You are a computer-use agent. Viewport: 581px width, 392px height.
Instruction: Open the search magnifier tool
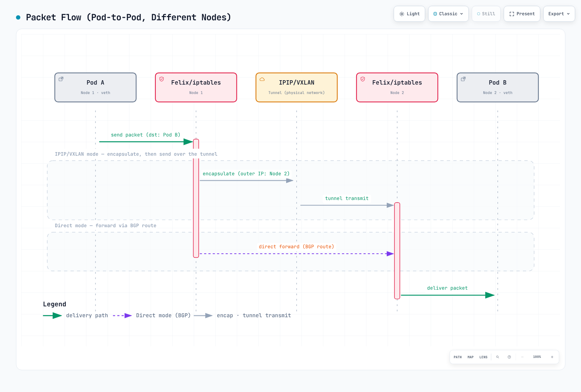point(497,357)
